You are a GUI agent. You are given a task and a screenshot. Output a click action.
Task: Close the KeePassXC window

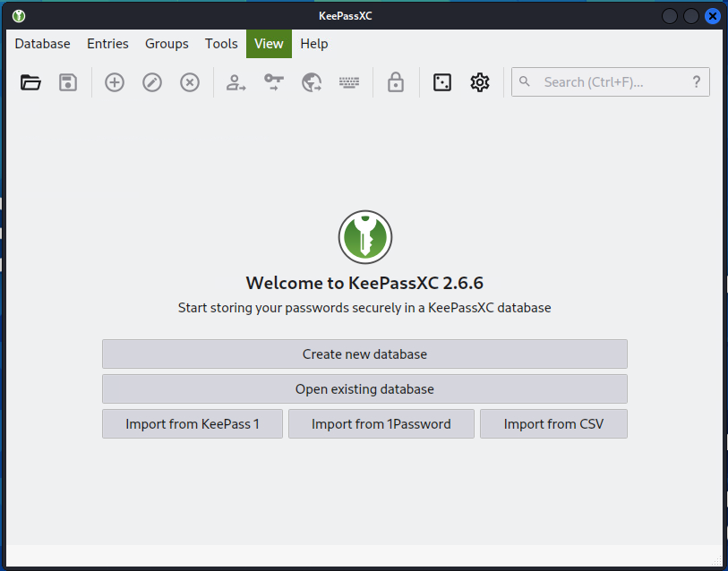pos(712,16)
